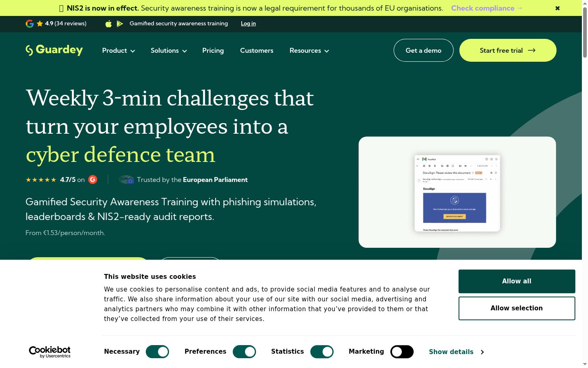Disable the Preferences cookies switch
This screenshot has height=368, width=588.
pyautogui.click(x=244, y=352)
